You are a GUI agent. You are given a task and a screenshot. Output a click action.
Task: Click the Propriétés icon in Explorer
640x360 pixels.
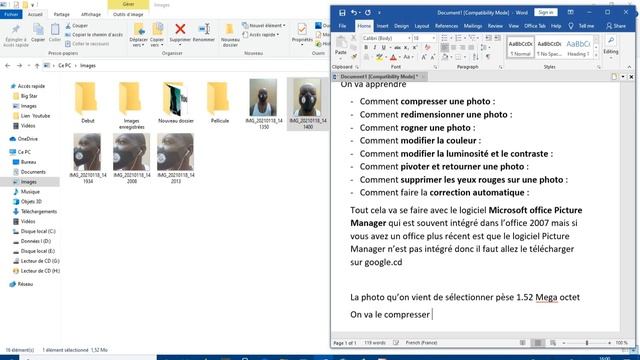click(x=302, y=29)
